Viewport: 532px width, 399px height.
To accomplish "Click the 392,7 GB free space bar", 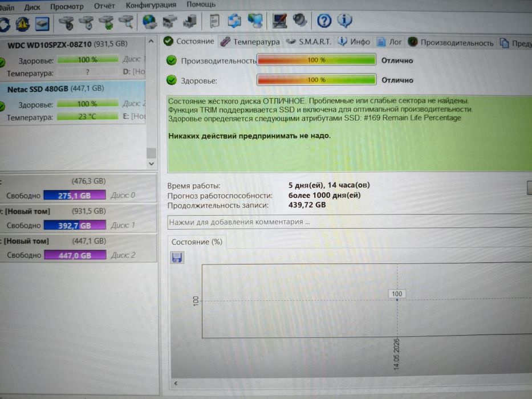I will (x=75, y=225).
